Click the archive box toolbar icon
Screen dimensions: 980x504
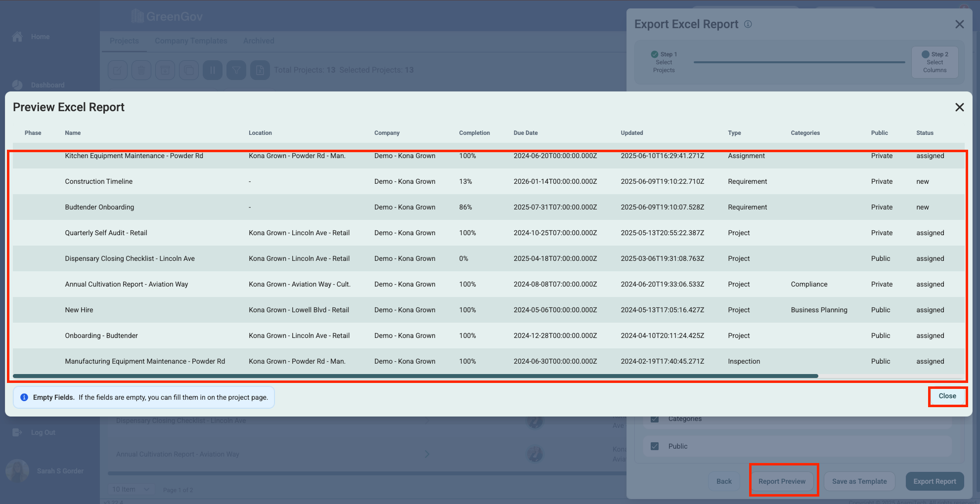(x=165, y=70)
